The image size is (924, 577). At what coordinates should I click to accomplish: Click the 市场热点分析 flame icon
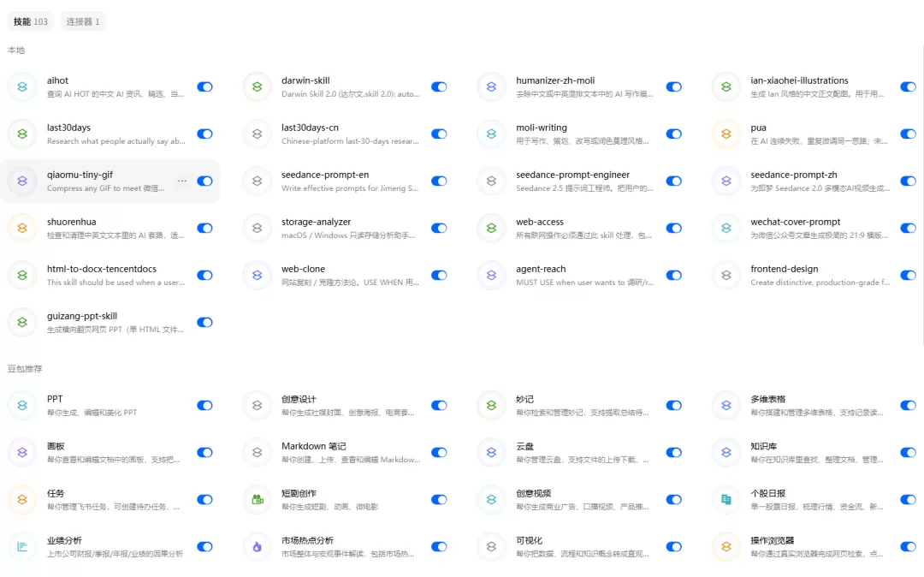(x=257, y=547)
